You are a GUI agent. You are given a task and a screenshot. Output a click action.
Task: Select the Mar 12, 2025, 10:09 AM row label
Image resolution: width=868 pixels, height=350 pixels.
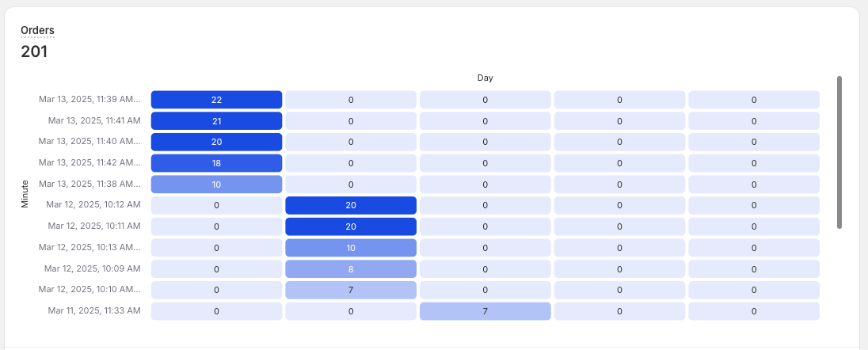[x=92, y=268]
